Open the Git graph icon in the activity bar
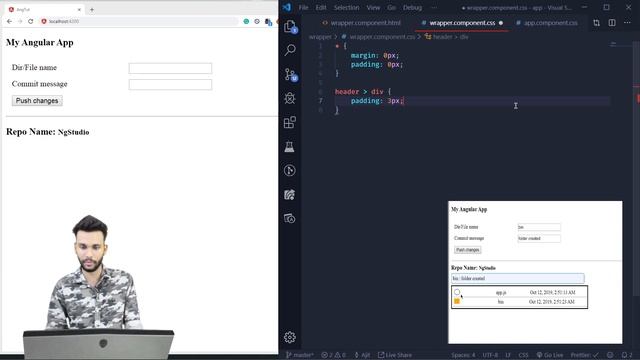The image size is (640, 360). pos(290,170)
